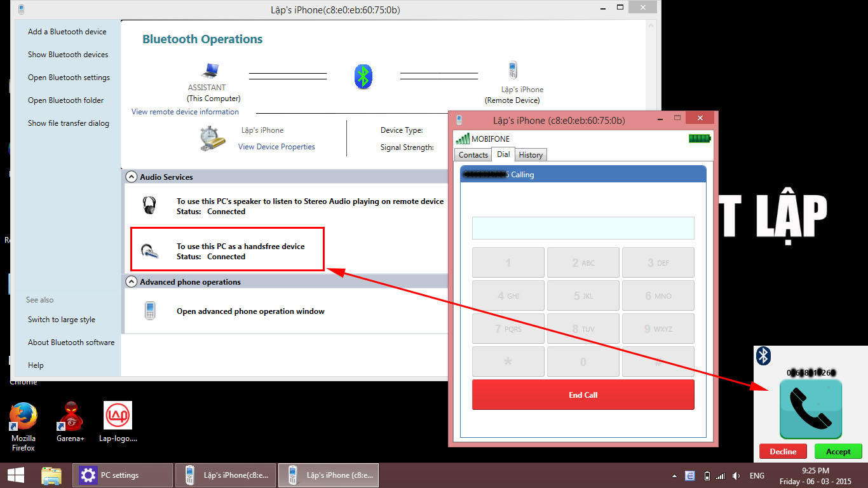Open the Windows Start button
This screenshot has width=868, height=488.
coord(16,475)
